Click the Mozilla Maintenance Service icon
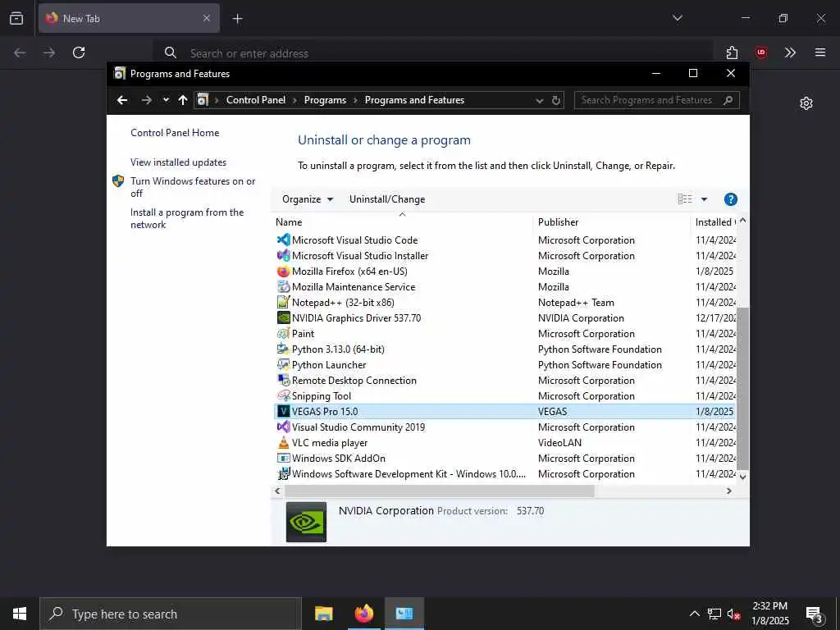 point(283,286)
